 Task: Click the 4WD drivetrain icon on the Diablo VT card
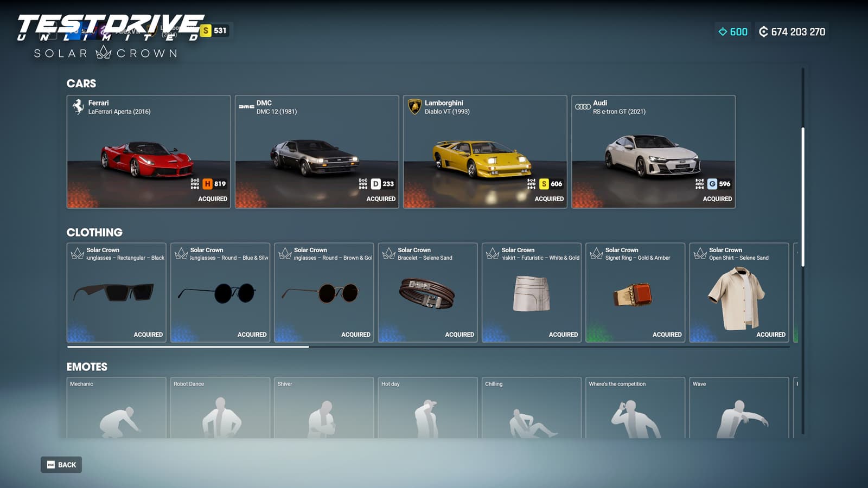[531, 184]
